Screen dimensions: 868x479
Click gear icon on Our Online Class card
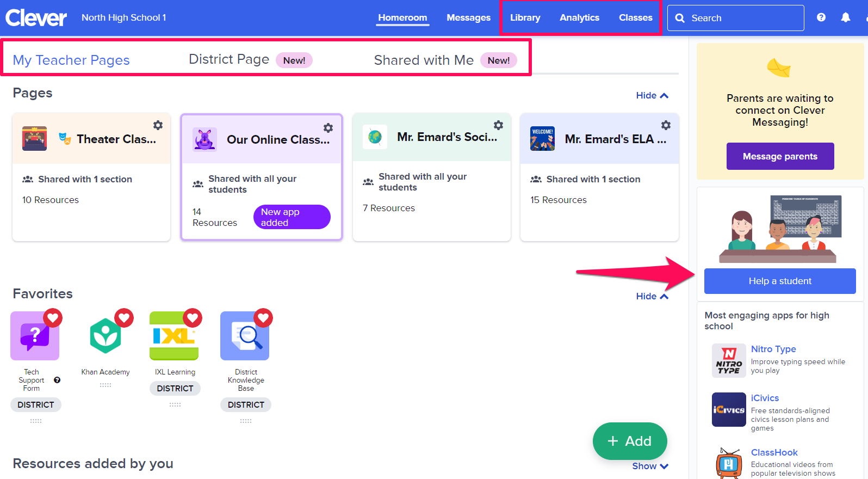pyautogui.click(x=328, y=128)
